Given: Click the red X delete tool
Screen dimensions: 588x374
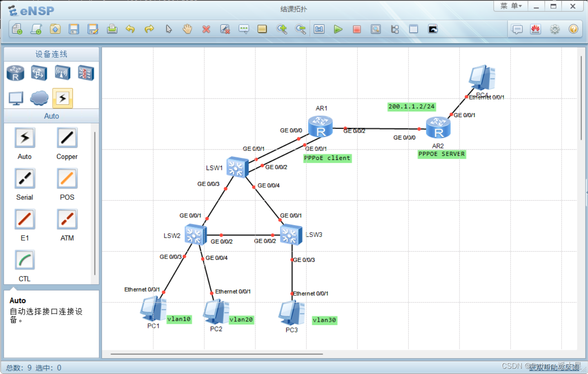Looking at the screenshot, I should tap(206, 29).
